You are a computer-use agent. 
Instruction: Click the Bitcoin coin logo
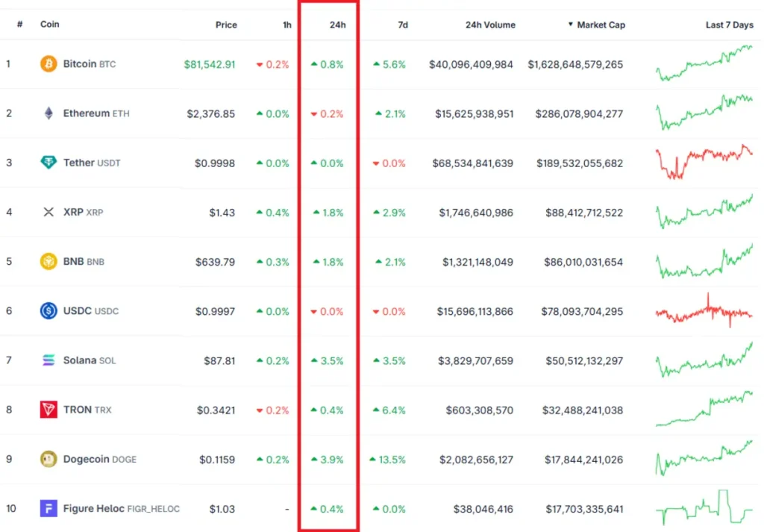tap(48, 64)
